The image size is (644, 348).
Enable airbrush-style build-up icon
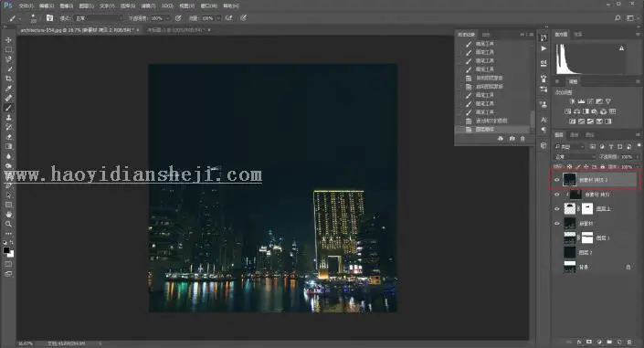click(x=229, y=18)
